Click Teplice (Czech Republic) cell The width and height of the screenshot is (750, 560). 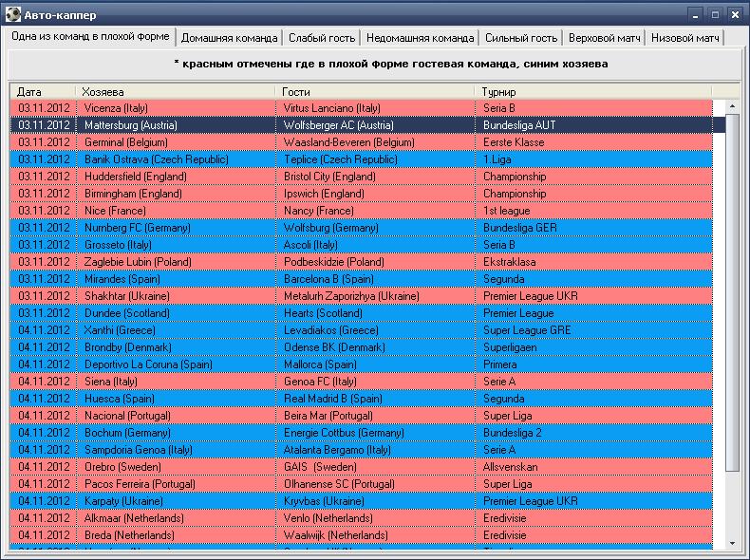(376, 159)
